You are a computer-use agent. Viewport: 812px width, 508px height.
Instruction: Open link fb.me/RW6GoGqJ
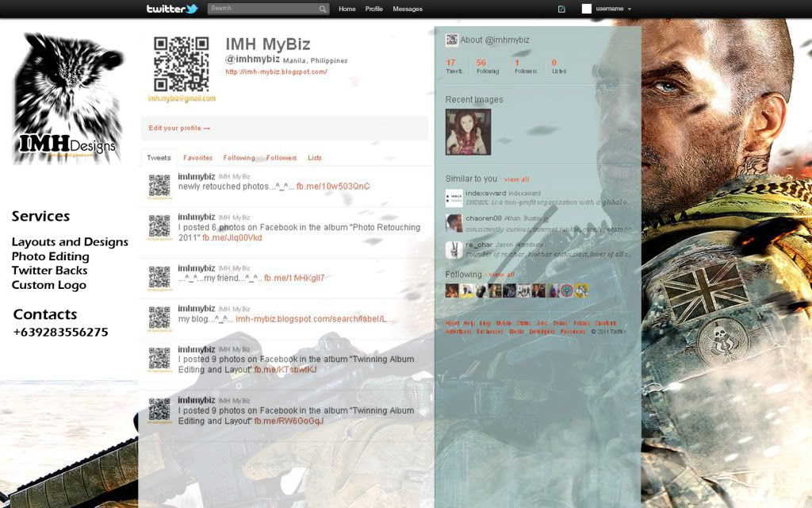(289, 421)
